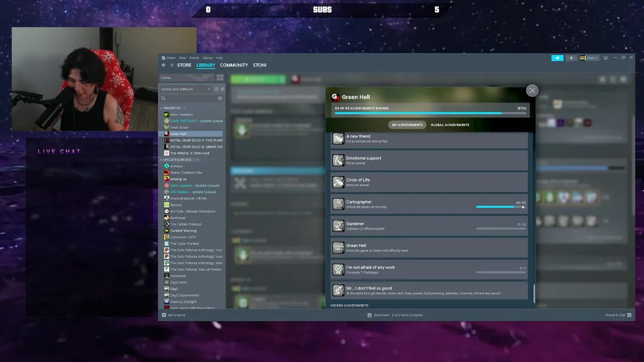Click The Callisto Protocol icon
This screenshot has height=362, width=644.
coord(167,224)
